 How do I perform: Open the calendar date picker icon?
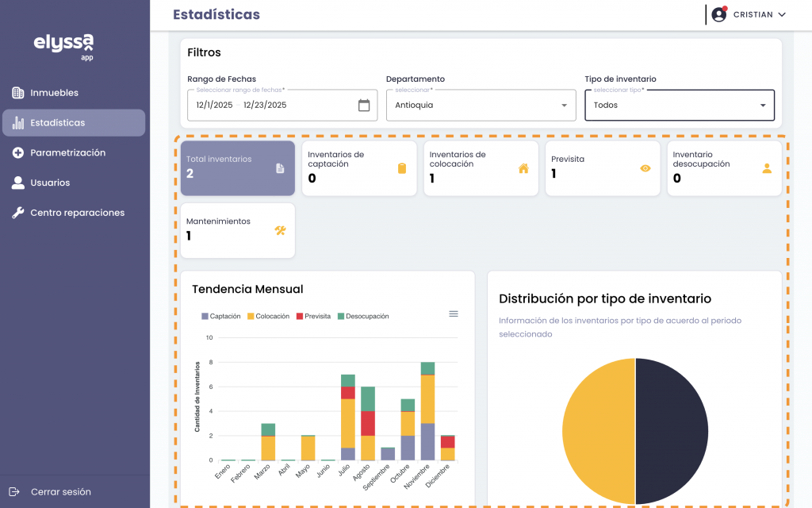coord(364,105)
